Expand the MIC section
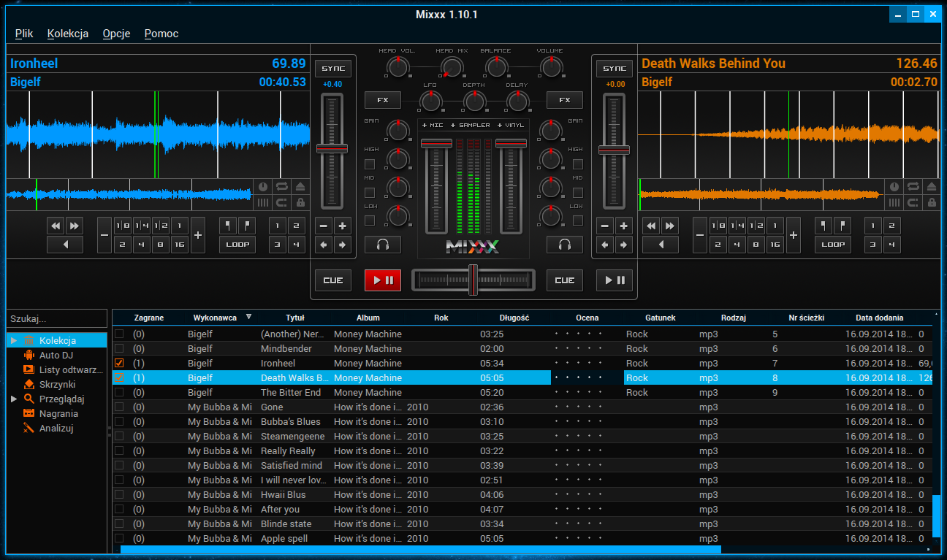 tap(433, 126)
